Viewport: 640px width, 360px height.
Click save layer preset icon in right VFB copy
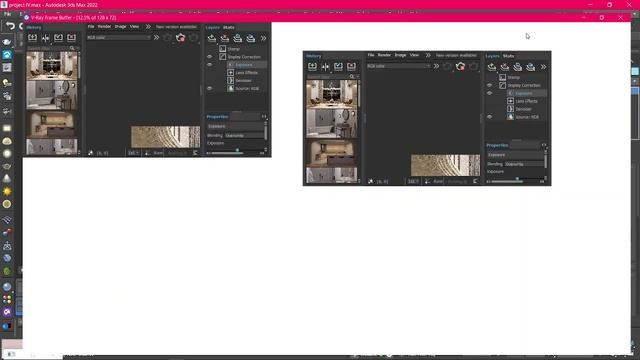[x=518, y=67]
